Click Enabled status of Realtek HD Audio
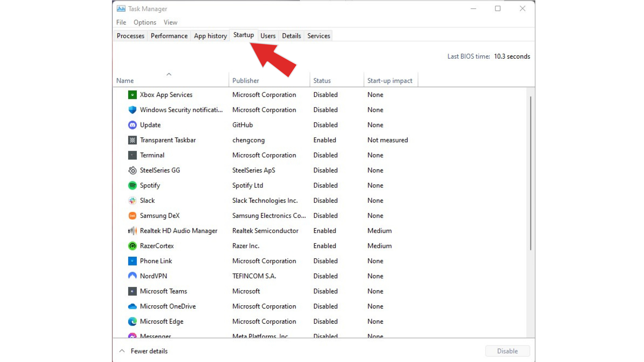Image resolution: width=644 pixels, height=362 pixels. (324, 231)
